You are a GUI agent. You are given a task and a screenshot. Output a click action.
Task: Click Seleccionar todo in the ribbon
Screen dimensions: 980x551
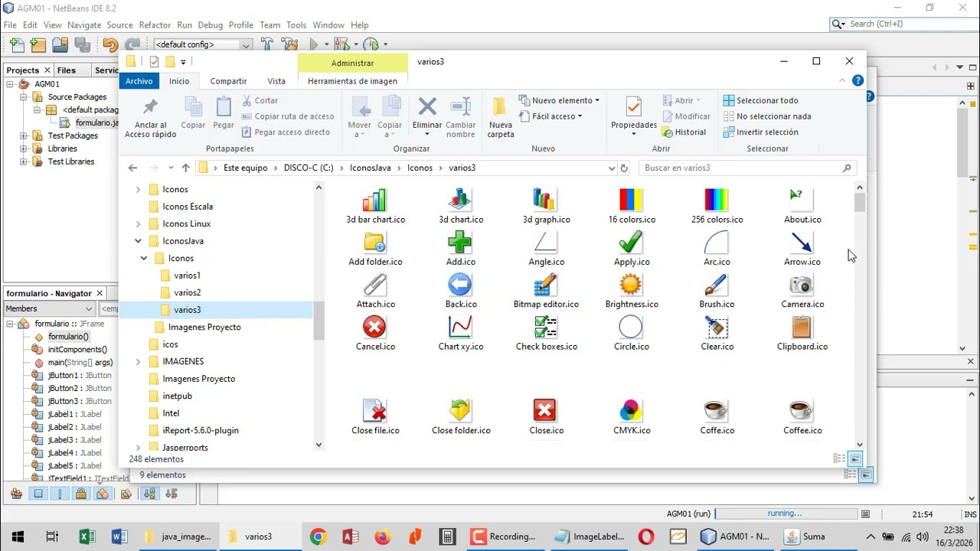pyautogui.click(x=760, y=100)
